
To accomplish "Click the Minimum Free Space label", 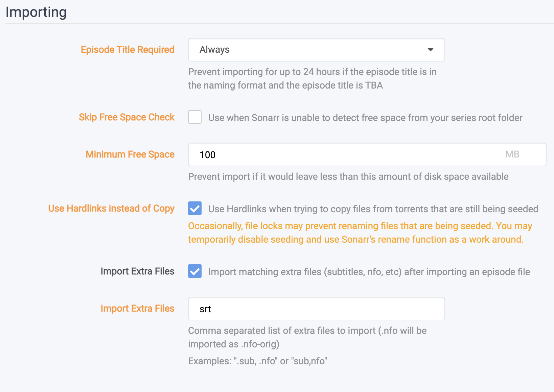I will point(130,154).
